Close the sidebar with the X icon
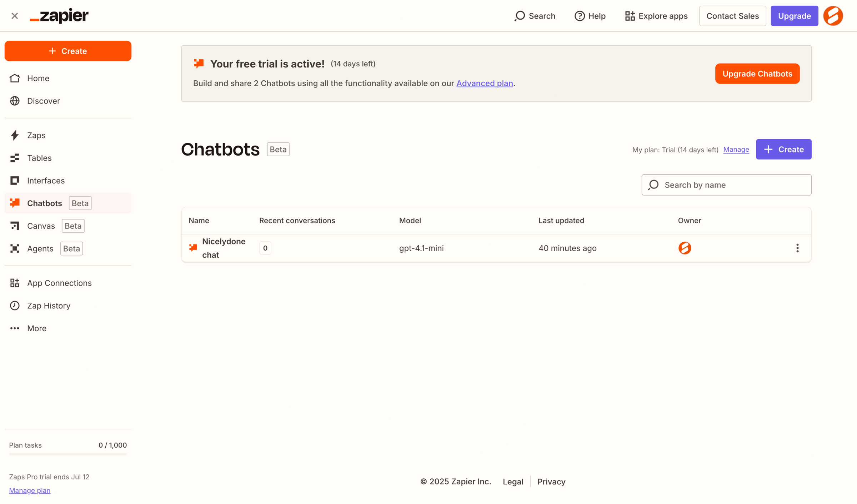This screenshot has height=504, width=857. (x=15, y=16)
